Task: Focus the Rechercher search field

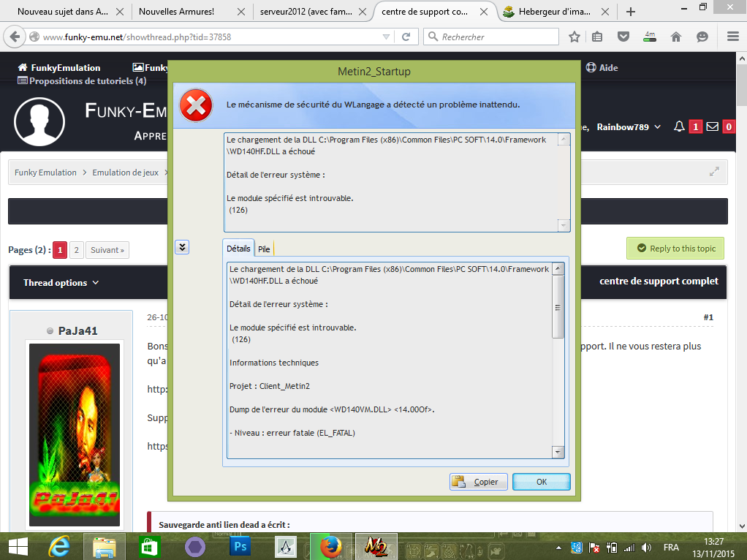Action: (497, 37)
